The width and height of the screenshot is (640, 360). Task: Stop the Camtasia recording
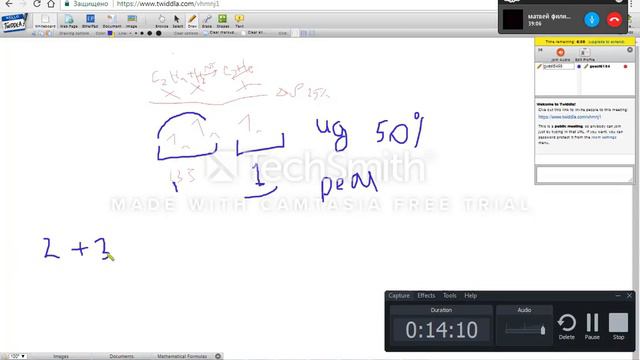click(618, 327)
